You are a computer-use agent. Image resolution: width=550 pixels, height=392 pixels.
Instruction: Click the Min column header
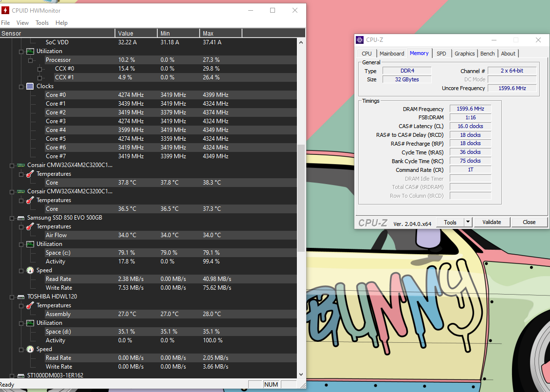[179, 33]
